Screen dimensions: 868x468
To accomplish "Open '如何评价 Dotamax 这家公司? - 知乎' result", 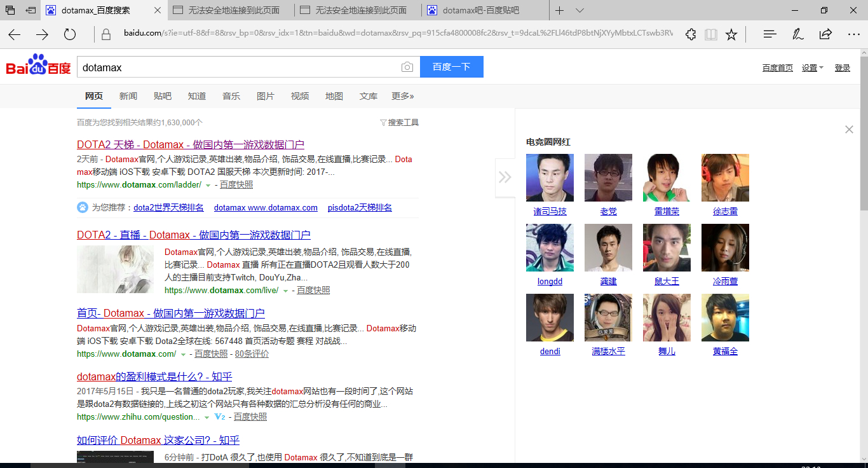I will pos(158,441).
